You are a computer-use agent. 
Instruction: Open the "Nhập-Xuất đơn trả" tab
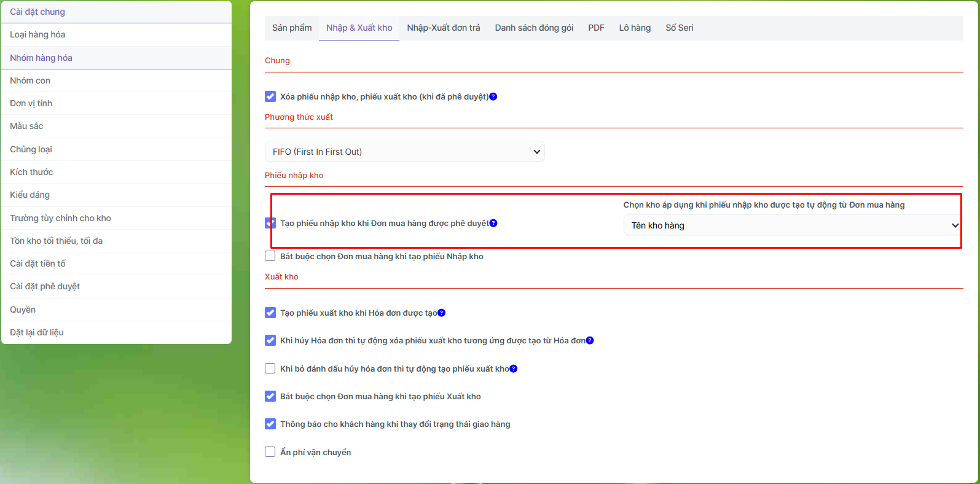click(444, 28)
